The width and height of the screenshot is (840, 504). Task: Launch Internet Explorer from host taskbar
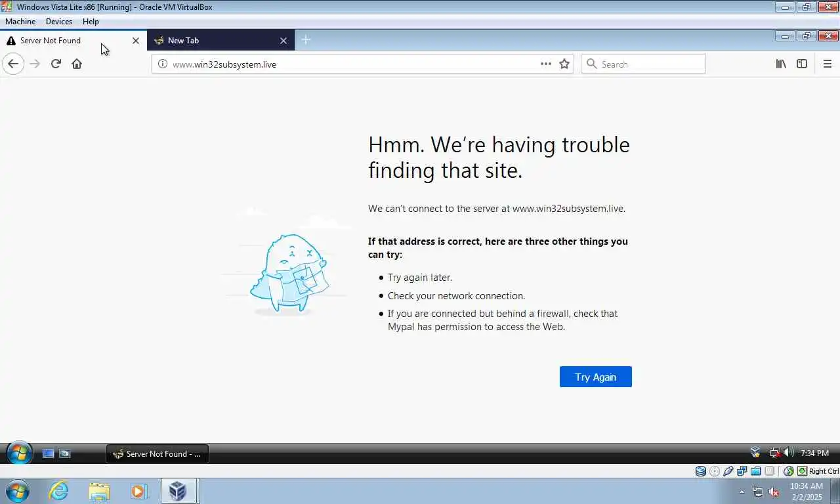(x=58, y=491)
